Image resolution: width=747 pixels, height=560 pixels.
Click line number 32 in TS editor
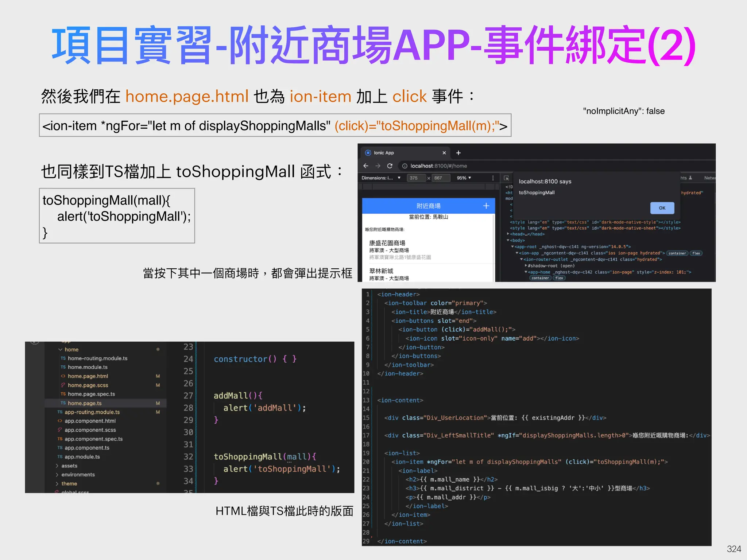point(188,456)
